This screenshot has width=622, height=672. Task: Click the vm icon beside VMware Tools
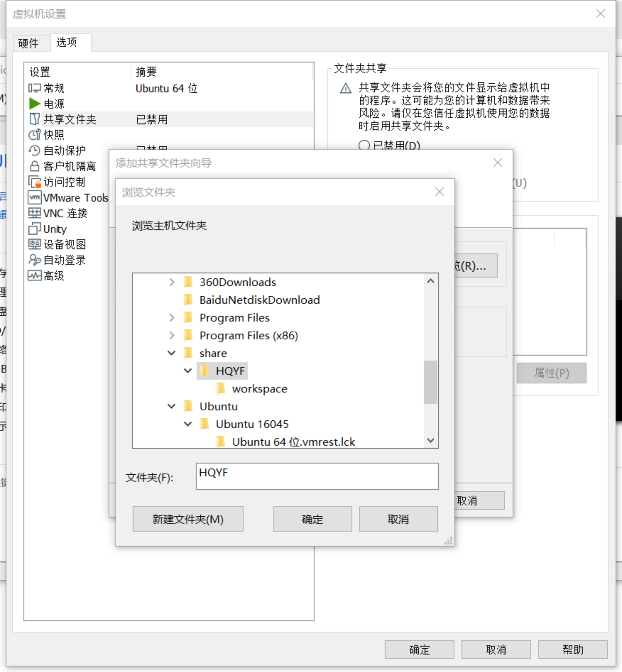(x=35, y=197)
